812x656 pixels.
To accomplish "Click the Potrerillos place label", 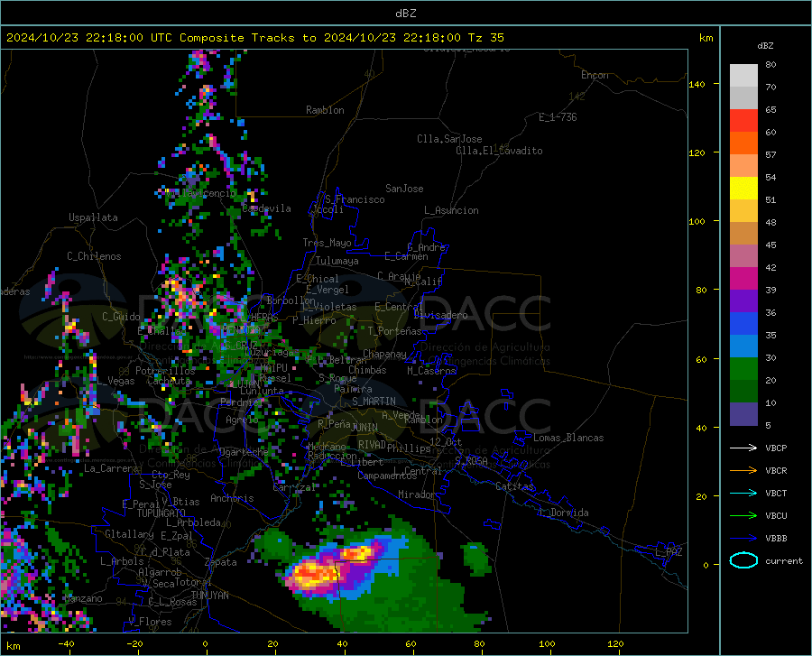I will (x=165, y=371).
